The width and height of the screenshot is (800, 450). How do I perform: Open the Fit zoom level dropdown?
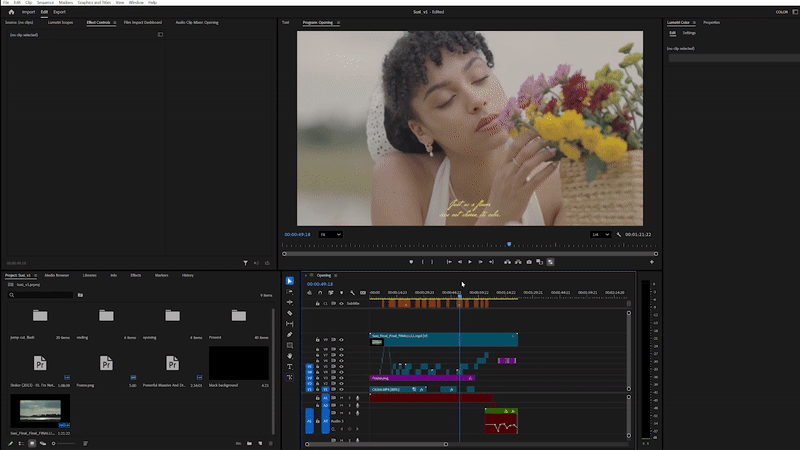(x=330, y=234)
